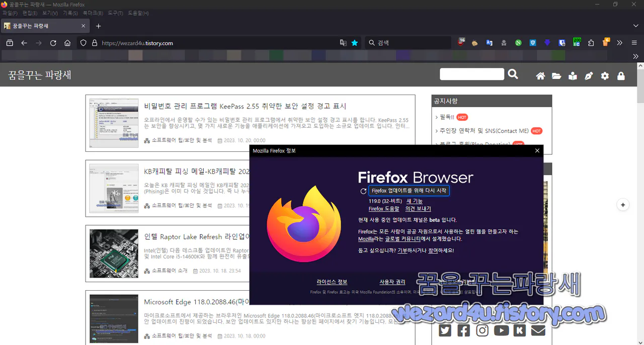Toggle tracking protection shield icon
The width and height of the screenshot is (644, 345).
coord(84,43)
